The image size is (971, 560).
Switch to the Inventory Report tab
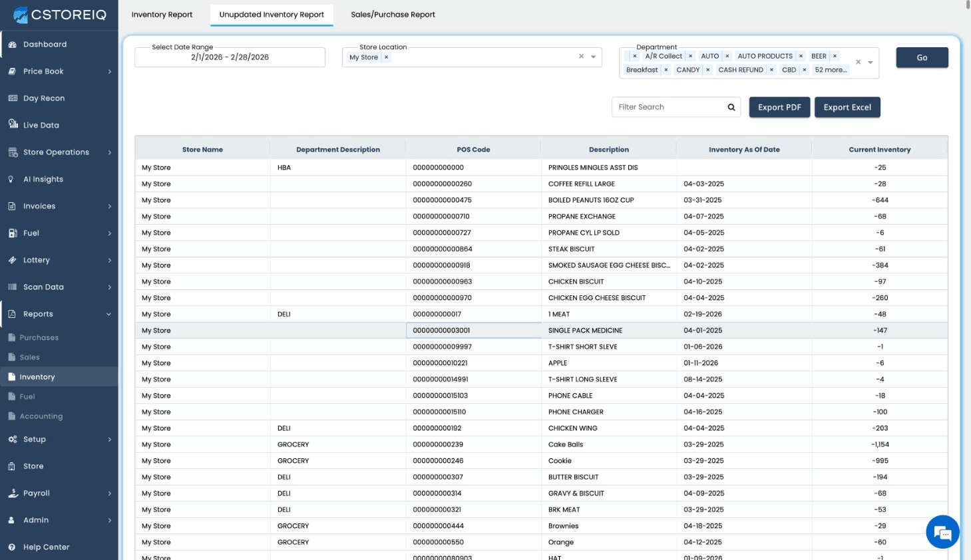click(162, 15)
